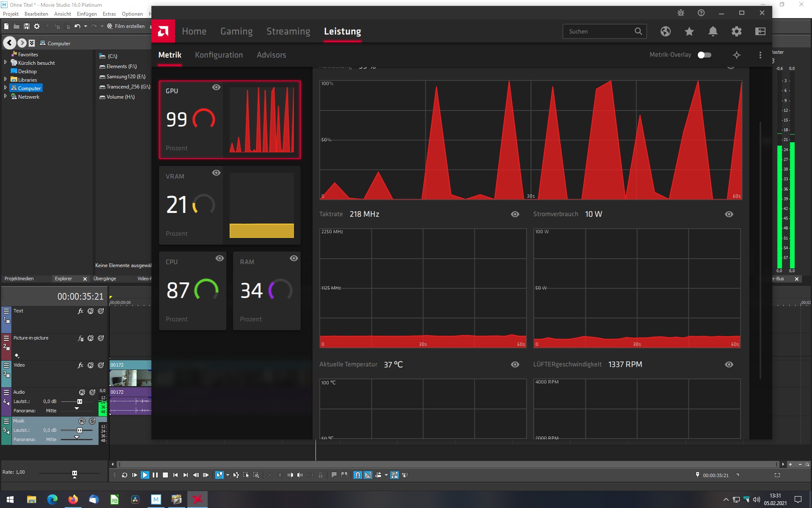The image size is (812, 508).
Task: Hide the Taktrate graph eye icon
Action: [x=515, y=214]
